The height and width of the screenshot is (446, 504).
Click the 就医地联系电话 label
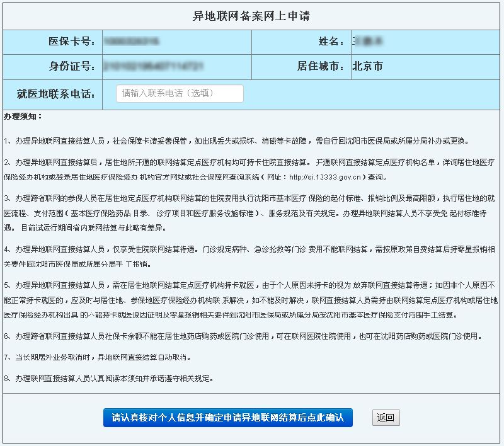pos(55,94)
